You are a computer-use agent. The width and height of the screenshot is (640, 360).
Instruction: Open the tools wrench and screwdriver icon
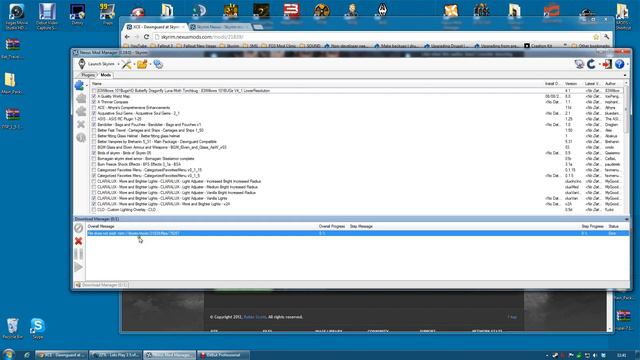coord(126,64)
